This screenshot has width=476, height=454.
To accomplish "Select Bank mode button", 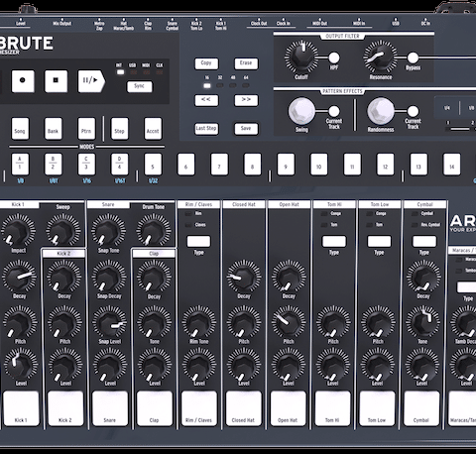I will tap(54, 129).
